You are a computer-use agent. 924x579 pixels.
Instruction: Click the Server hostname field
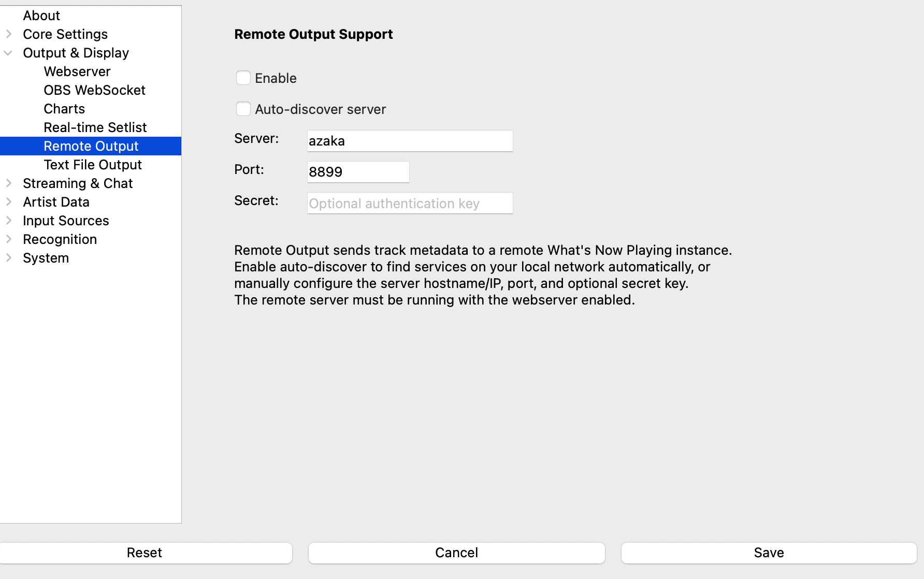[410, 141]
